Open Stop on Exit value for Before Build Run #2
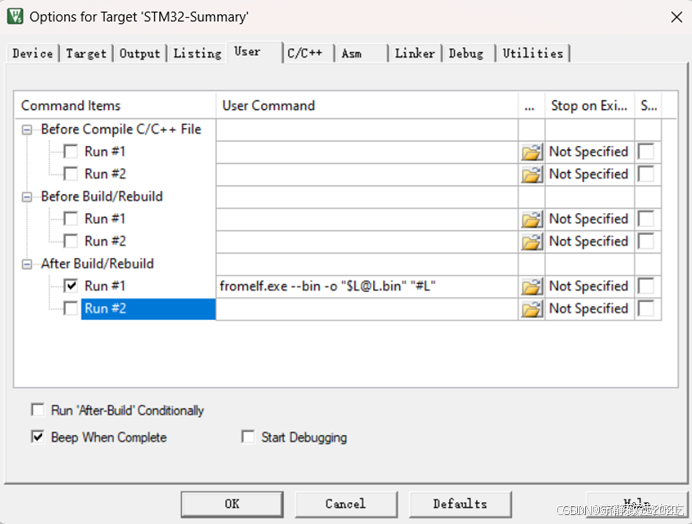692x524 pixels. click(x=589, y=241)
